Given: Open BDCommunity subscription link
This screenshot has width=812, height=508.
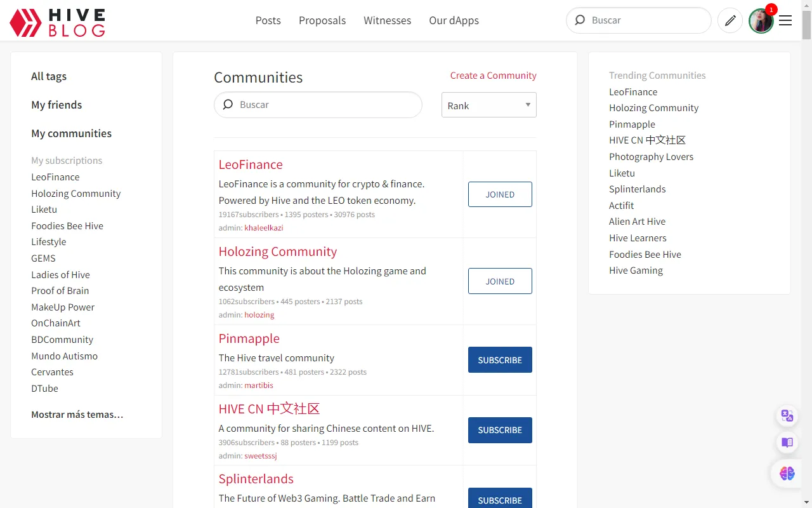Looking at the screenshot, I should 62,340.
